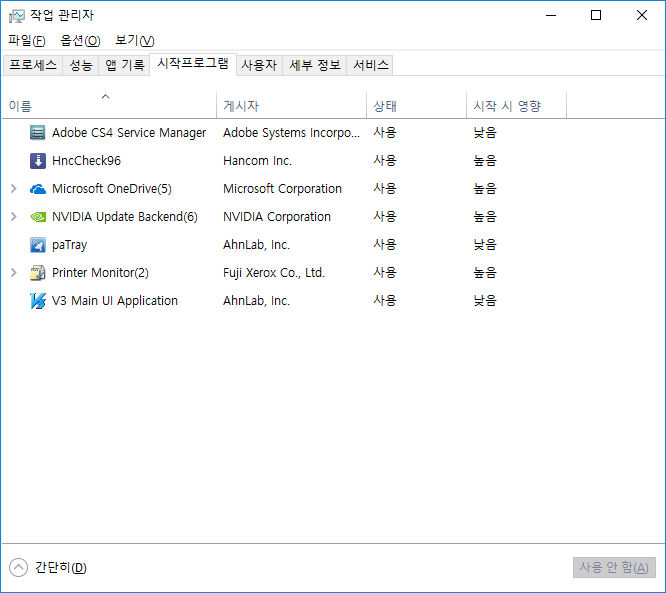Click publisher Fuji Xerox Co., Ltd. cell
The width and height of the screenshot is (666, 593).
coord(274,273)
